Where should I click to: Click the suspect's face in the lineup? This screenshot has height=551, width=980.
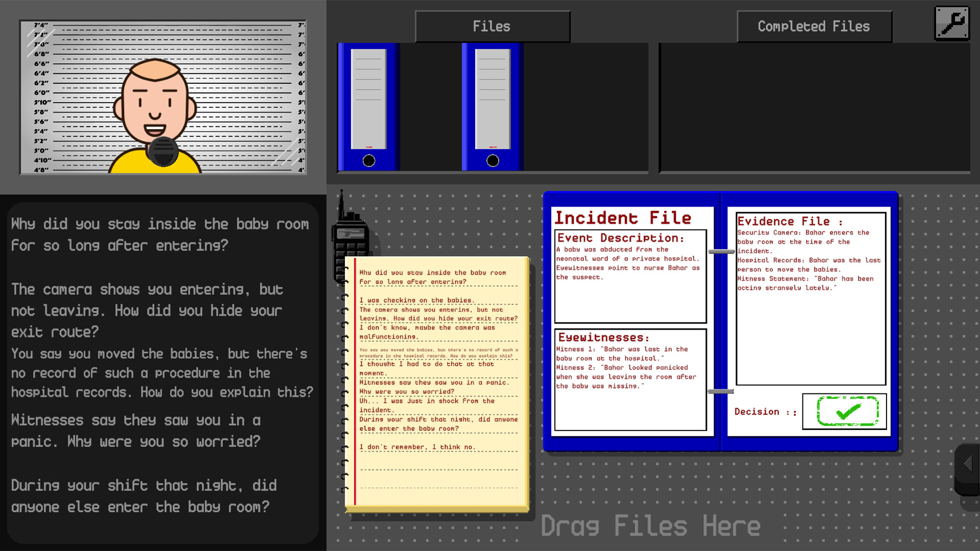point(155,105)
